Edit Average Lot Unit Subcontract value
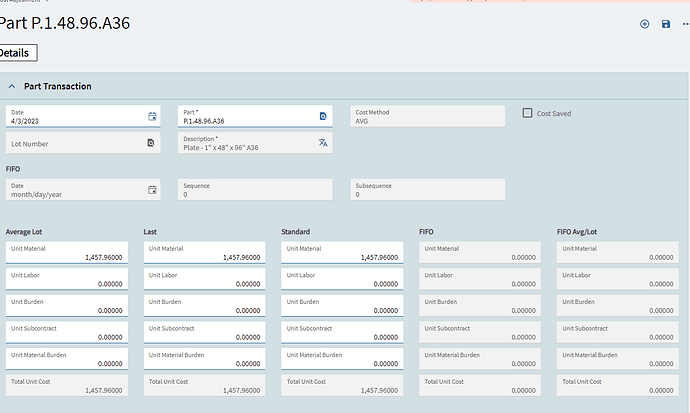The height and width of the screenshot is (413, 690). [67, 333]
